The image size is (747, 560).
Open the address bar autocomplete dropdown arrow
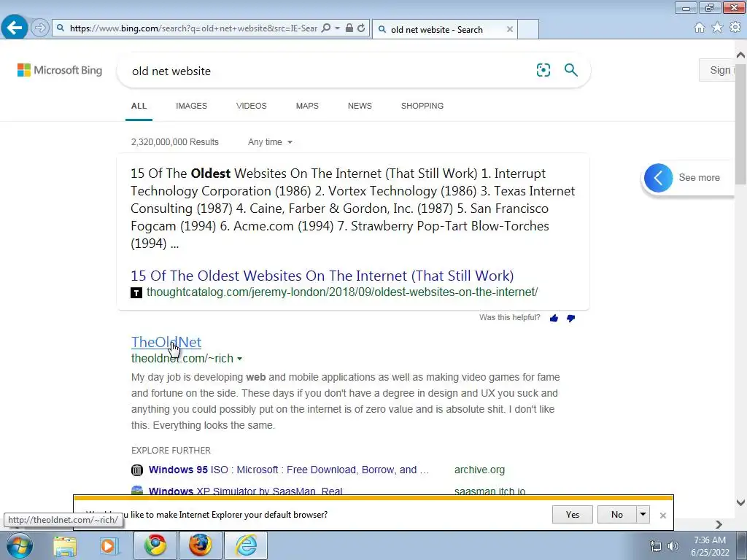[x=337, y=28]
